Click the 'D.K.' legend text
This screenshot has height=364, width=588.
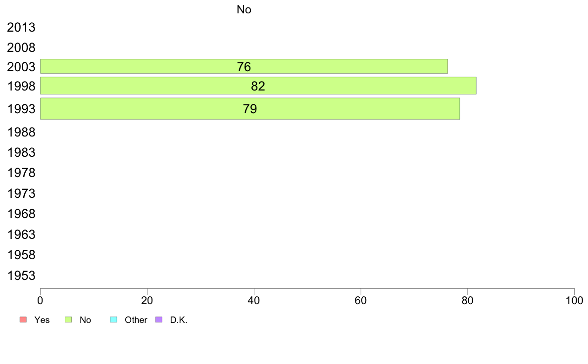pyautogui.click(x=179, y=320)
